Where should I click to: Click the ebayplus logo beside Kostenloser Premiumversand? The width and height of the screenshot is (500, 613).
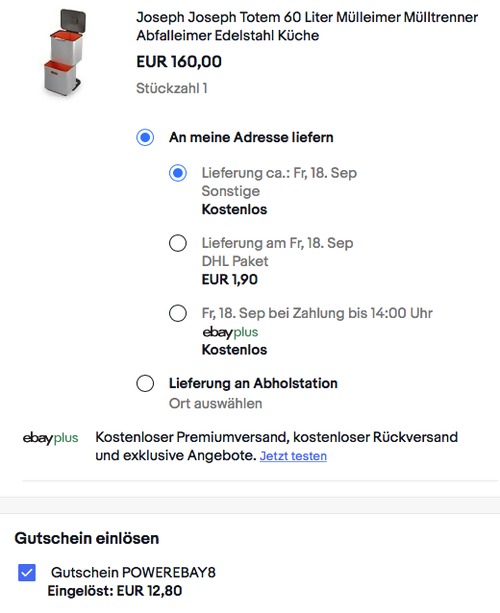point(50,438)
